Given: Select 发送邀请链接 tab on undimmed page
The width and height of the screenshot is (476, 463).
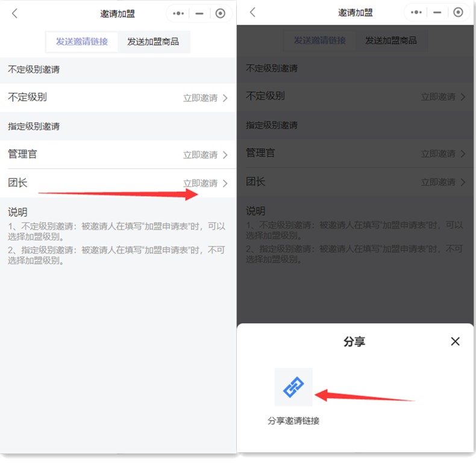Looking at the screenshot, I should (x=82, y=42).
